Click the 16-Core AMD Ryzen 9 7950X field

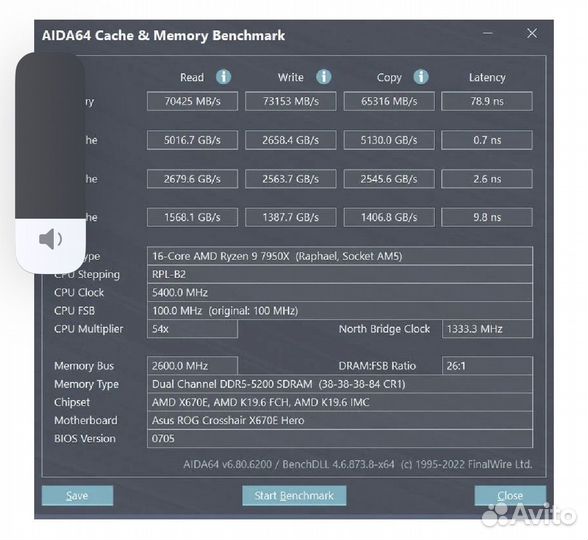[x=340, y=256]
